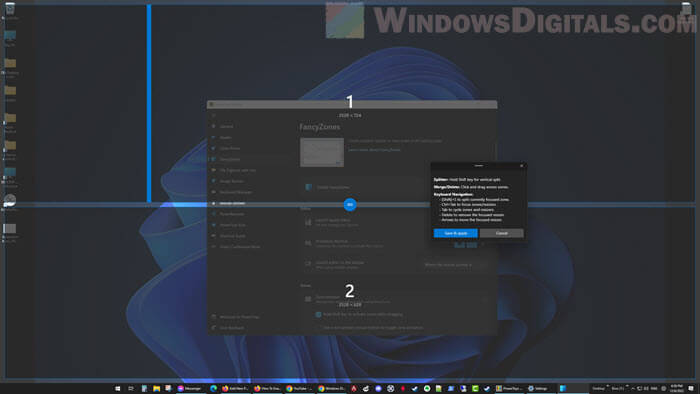Viewport: 700px width, 394px height.
Task: Open File Explorer from the taskbar
Action: pos(156,389)
